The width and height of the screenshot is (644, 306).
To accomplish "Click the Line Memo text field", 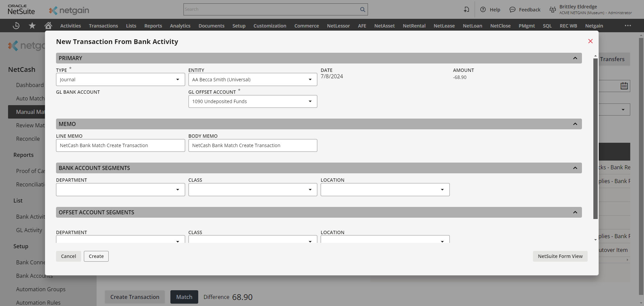I will (x=120, y=145).
